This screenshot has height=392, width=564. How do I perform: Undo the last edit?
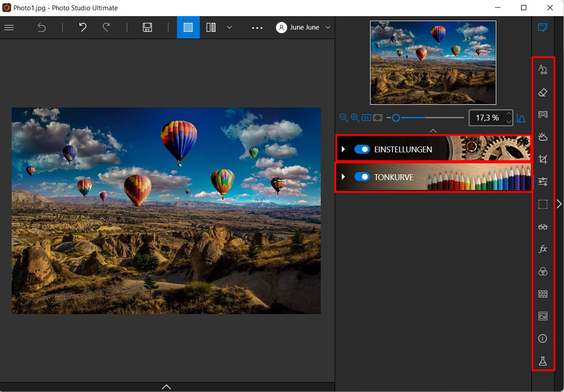[x=82, y=27]
